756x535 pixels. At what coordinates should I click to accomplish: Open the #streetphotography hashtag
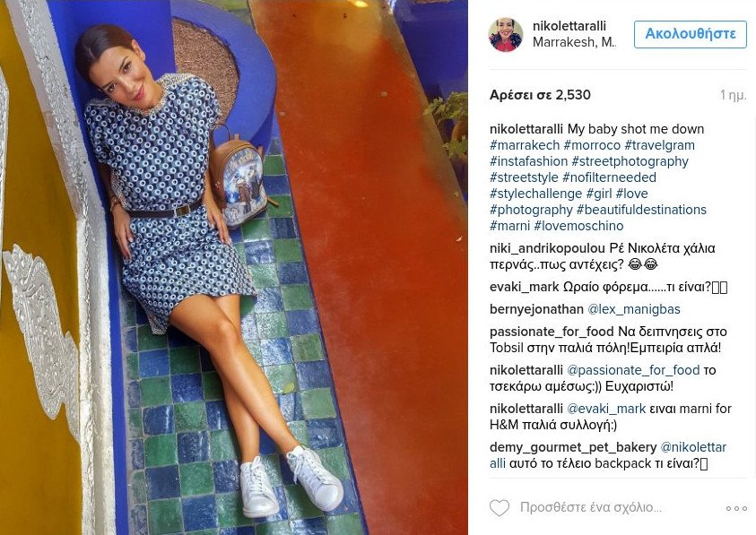(x=630, y=161)
